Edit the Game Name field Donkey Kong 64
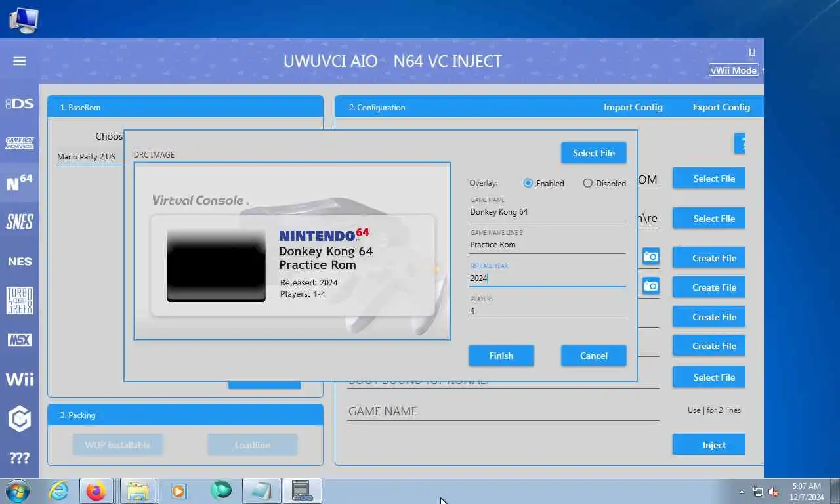This screenshot has height=504, width=840. 547,212
